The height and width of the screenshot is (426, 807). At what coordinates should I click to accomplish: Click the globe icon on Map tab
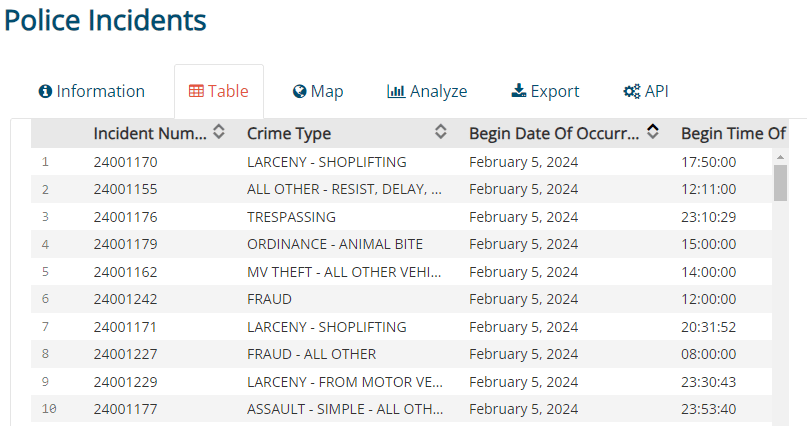click(299, 92)
